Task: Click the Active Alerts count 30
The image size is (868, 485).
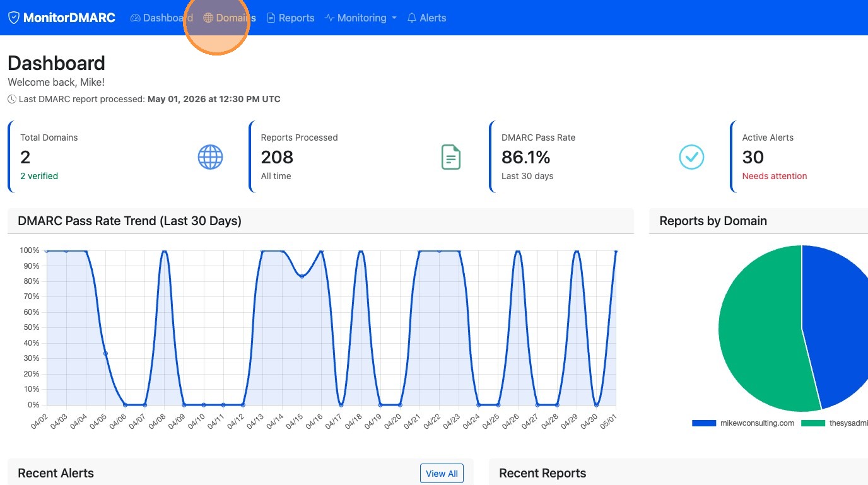Action: coord(753,157)
